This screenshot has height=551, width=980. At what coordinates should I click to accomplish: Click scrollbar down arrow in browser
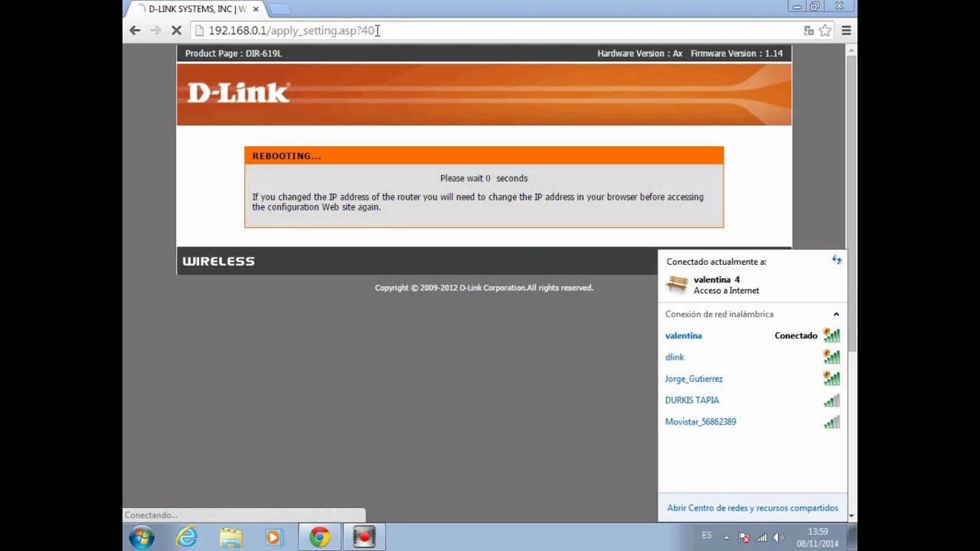coord(851,517)
